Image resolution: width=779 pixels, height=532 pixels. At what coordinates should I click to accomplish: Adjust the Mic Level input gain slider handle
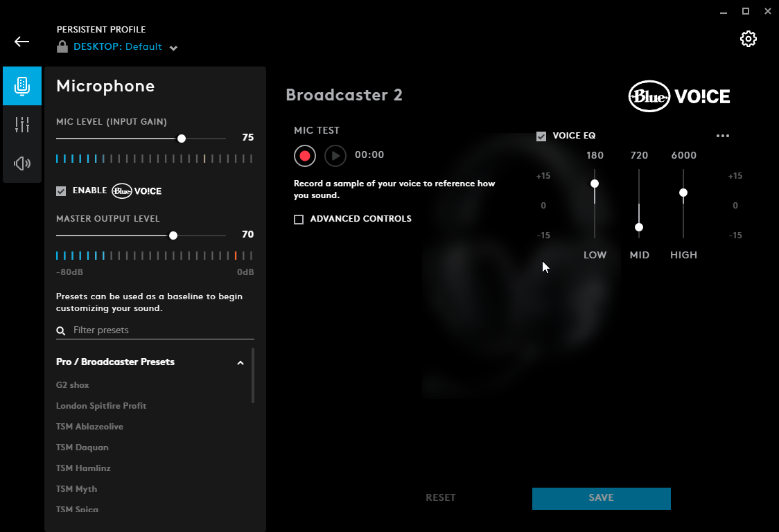click(182, 139)
